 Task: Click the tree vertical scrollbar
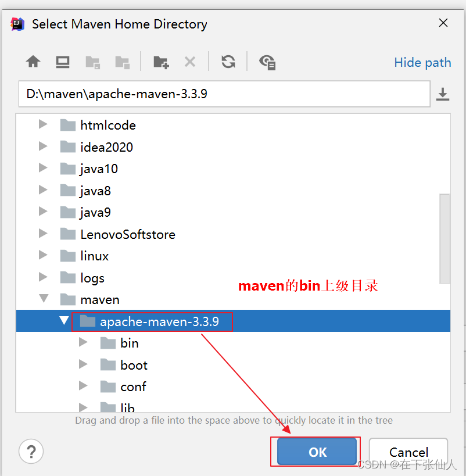445,239
